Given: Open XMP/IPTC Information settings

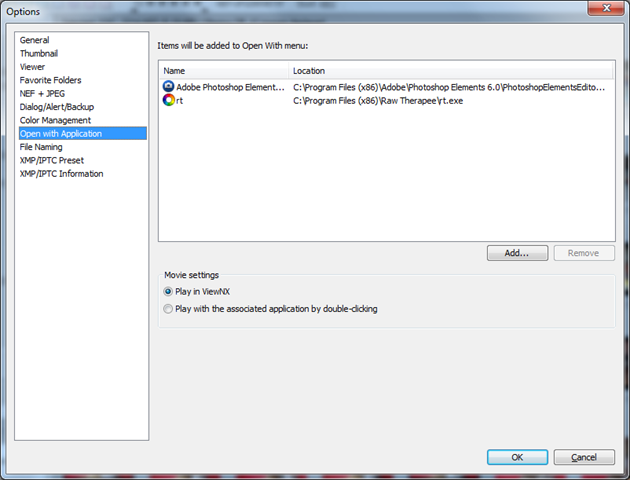Looking at the screenshot, I should pyautogui.click(x=61, y=174).
